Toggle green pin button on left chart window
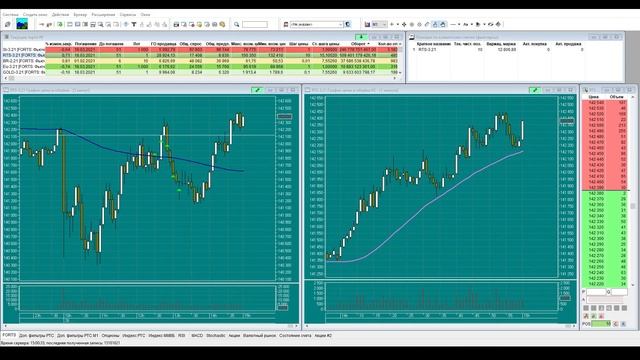Image resolution: width=640 pixels, height=360 pixels. 257,90
